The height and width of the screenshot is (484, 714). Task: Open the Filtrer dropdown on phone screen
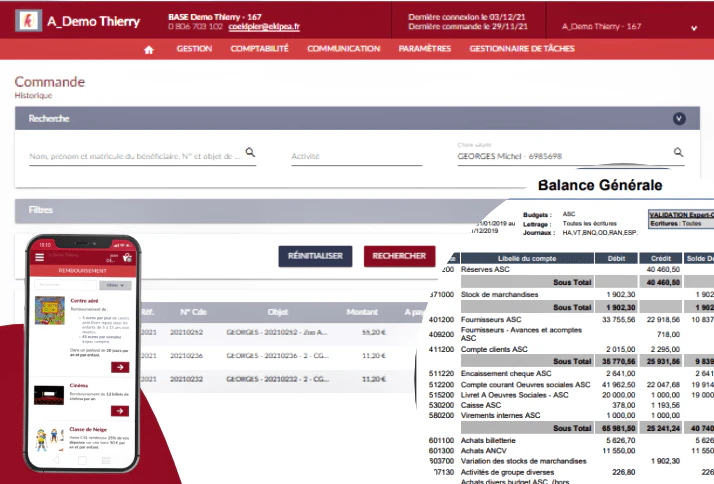[x=115, y=285]
